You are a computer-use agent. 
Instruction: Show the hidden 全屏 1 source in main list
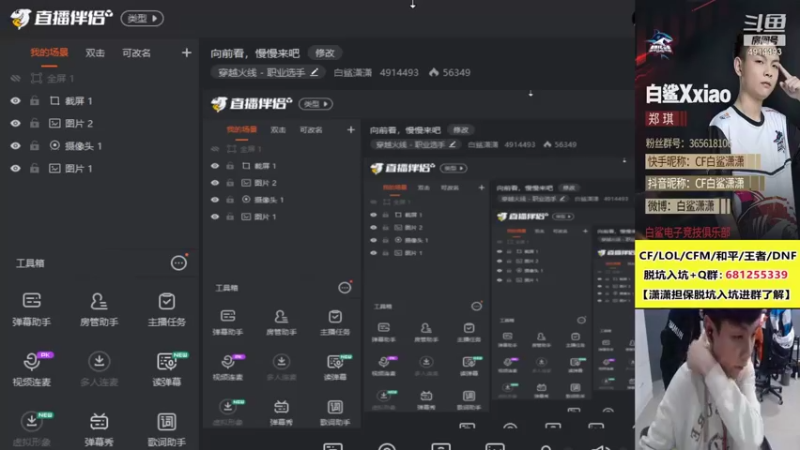point(15,78)
